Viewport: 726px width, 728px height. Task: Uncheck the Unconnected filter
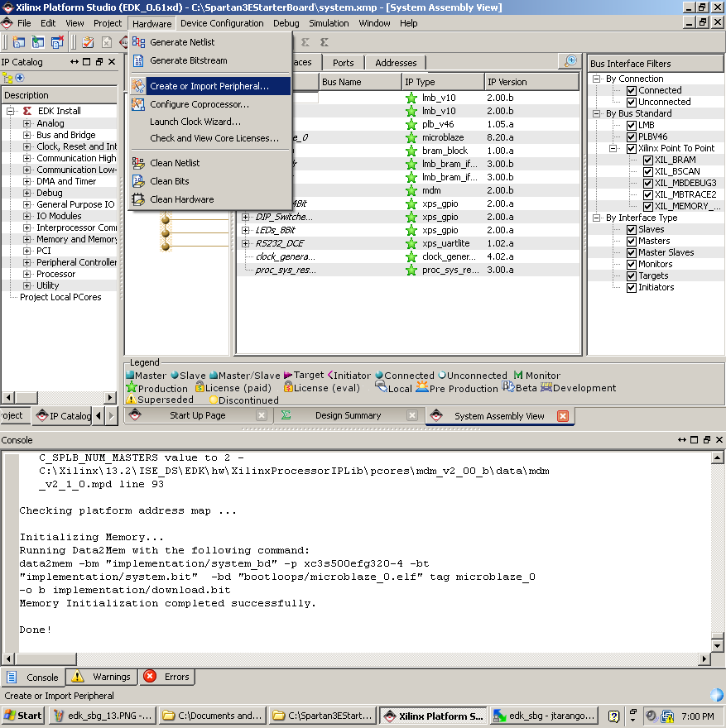point(632,102)
